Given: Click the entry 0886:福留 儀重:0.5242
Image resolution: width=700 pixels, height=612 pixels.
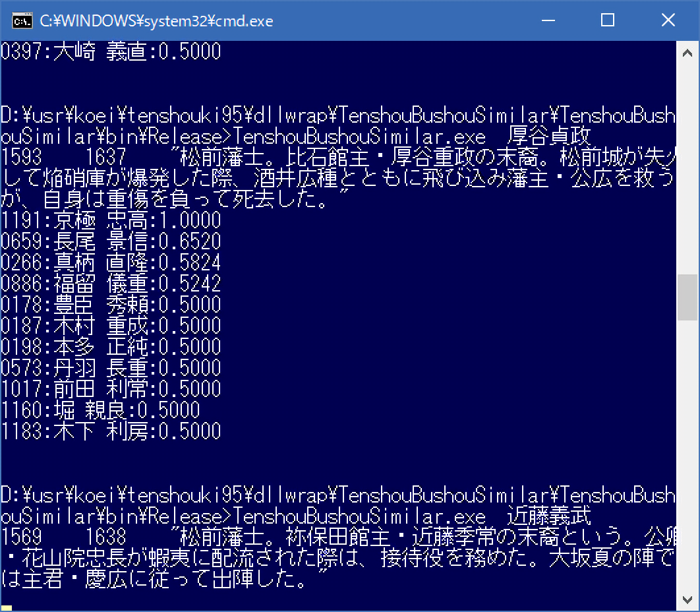Looking at the screenshot, I should click(111, 284).
